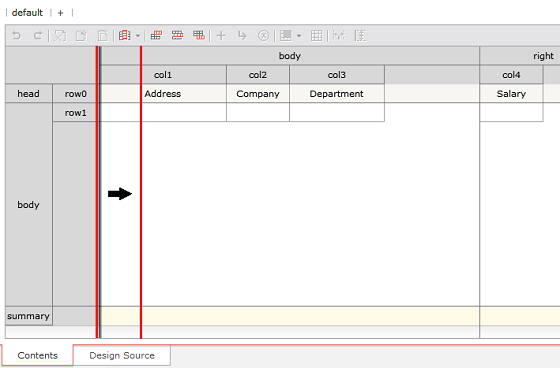Image resolution: width=560 pixels, height=368 pixels.
Task: Select the col2 column header
Action: click(x=258, y=75)
